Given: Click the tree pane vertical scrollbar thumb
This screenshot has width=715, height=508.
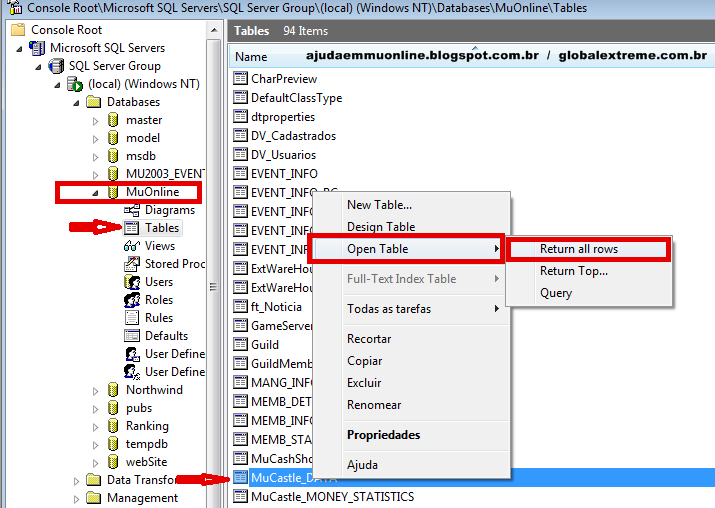Looking at the screenshot, I should [x=213, y=287].
